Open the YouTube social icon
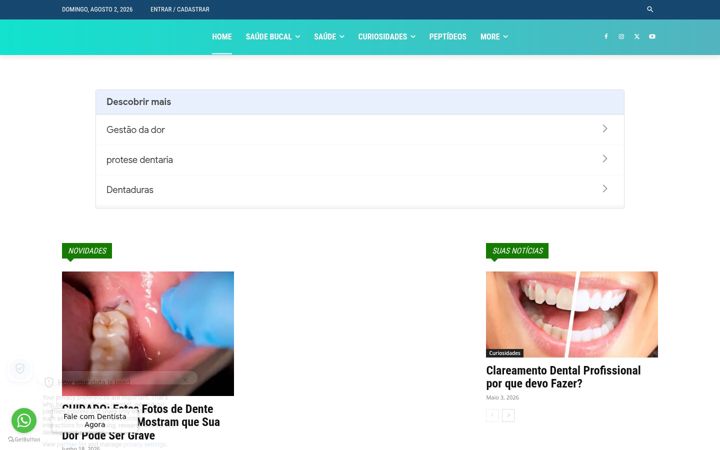720x450 pixels. point(652,36)
